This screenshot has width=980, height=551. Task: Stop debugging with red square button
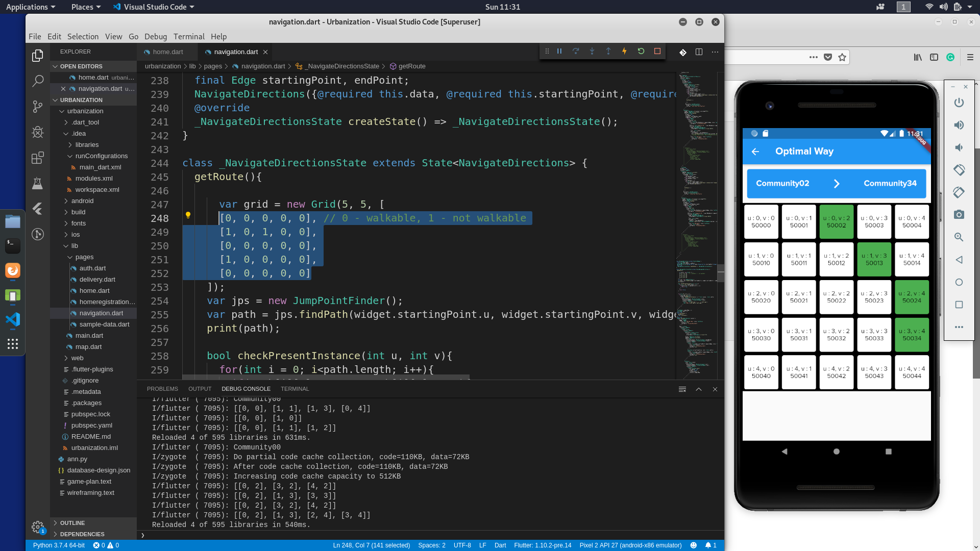[x=657, y=52]
